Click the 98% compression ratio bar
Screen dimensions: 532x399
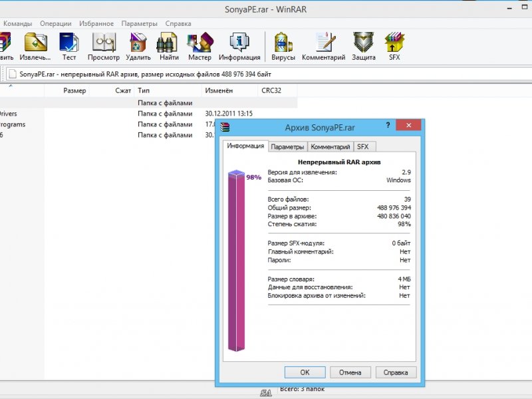point(236,261)
